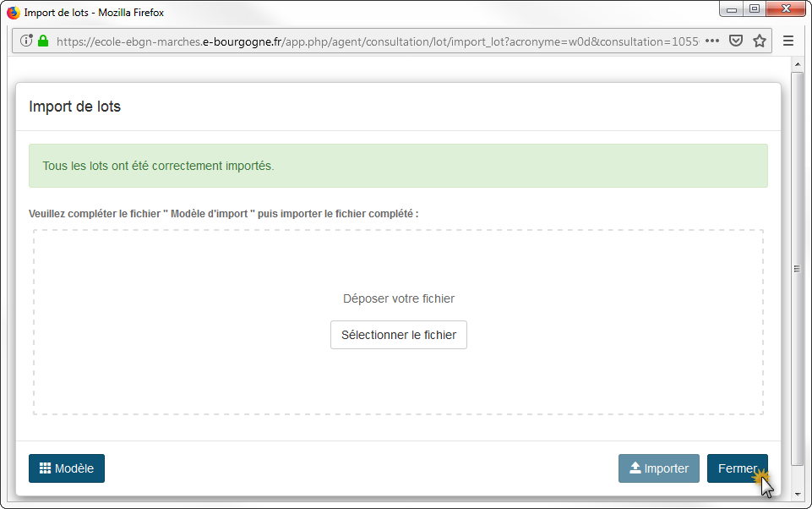Bookmark this page with the star icon
The image size is (812, 509).
(760, 41)
